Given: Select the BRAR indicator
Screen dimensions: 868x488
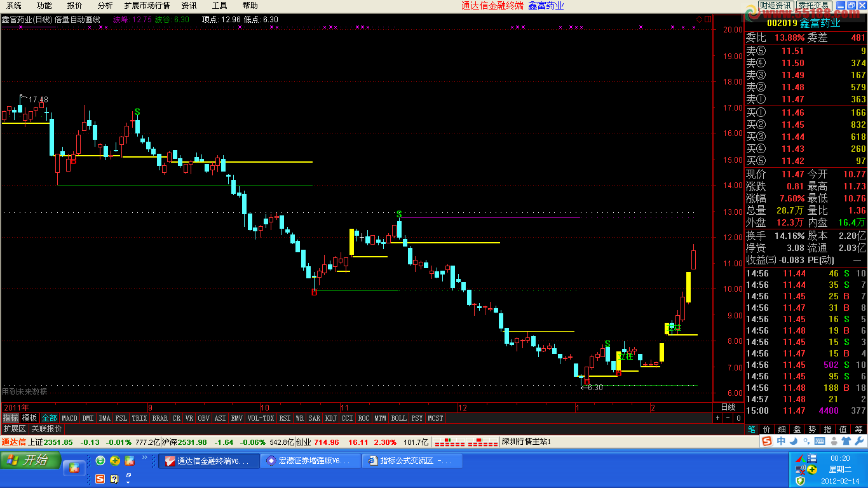Looking at the screenshot, I should click(160, 418).
